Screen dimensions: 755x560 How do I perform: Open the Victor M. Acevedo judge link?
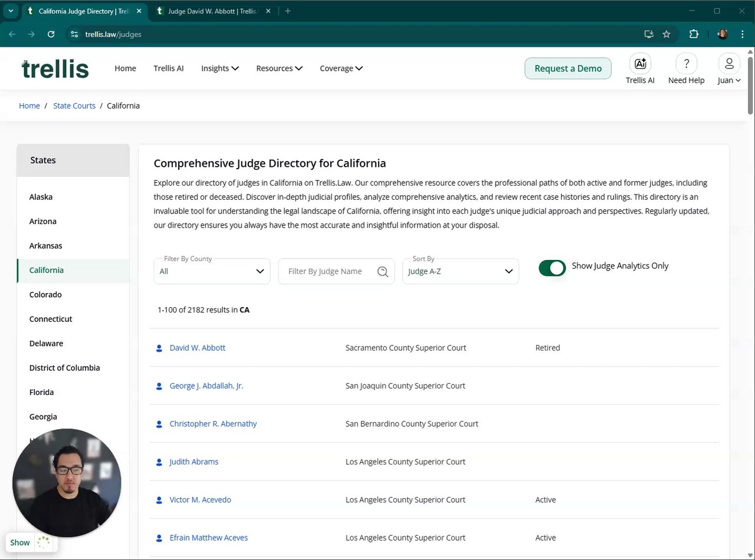(x=200, y=500)
